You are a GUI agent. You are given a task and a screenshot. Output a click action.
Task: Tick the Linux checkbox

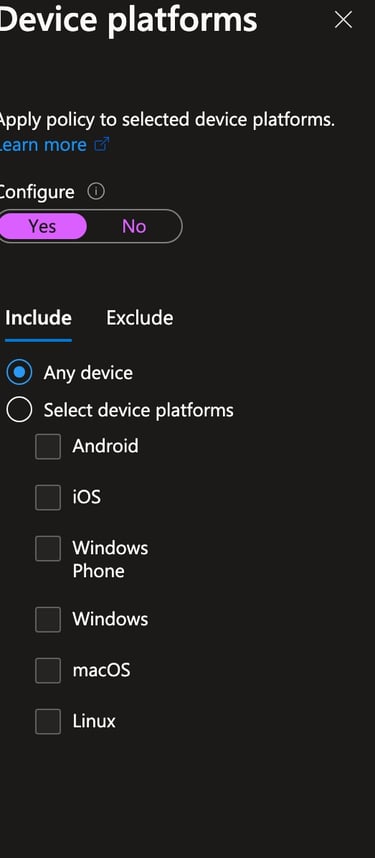click(48, 721)
